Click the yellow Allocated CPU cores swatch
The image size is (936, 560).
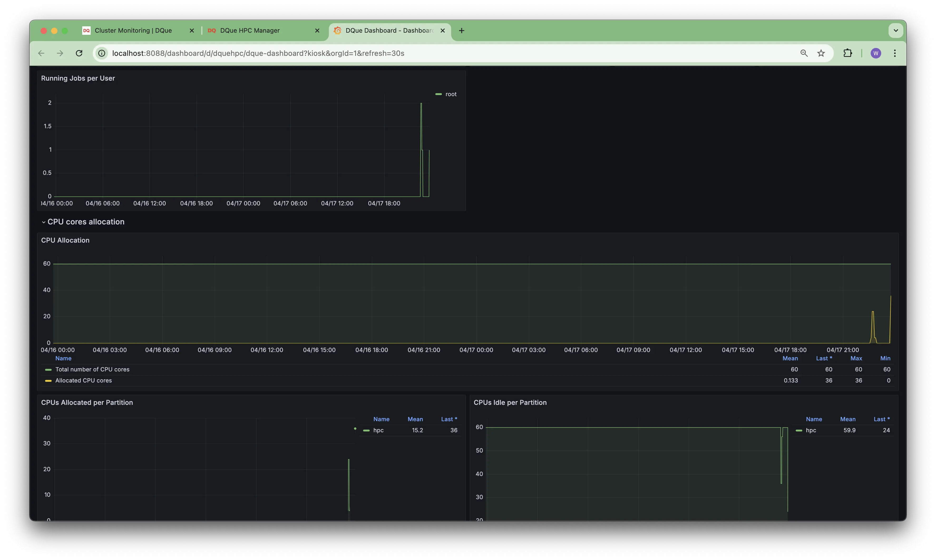pos(48,381)
